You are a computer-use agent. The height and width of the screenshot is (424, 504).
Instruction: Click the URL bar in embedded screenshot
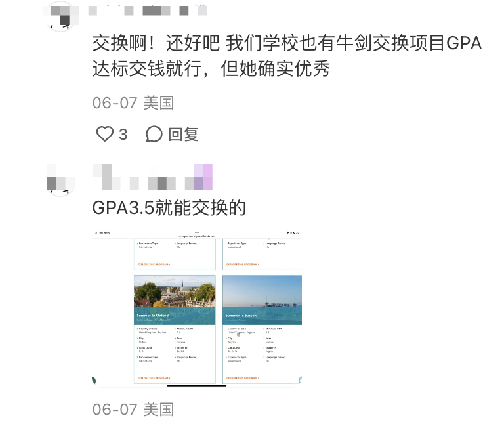click(x=197, y=236)
